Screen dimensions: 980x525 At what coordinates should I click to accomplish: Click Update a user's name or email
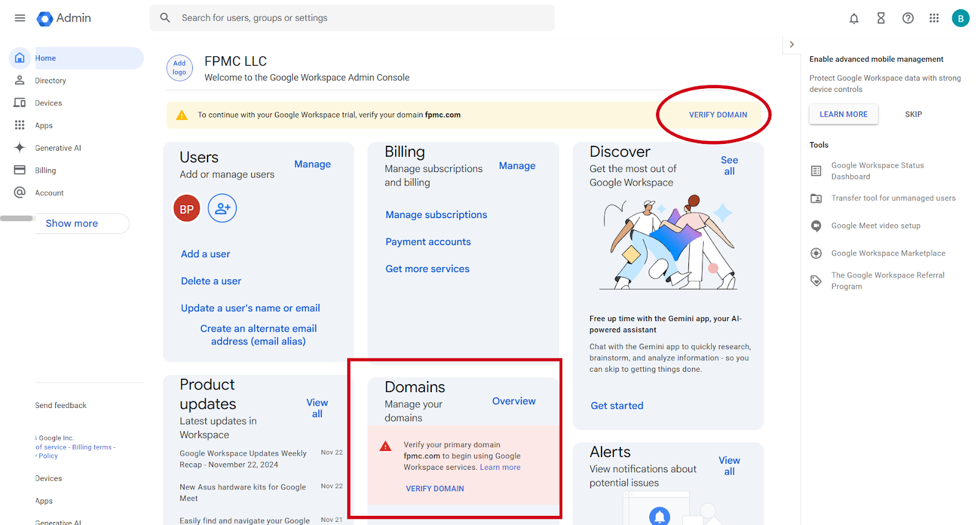[251, 308]
